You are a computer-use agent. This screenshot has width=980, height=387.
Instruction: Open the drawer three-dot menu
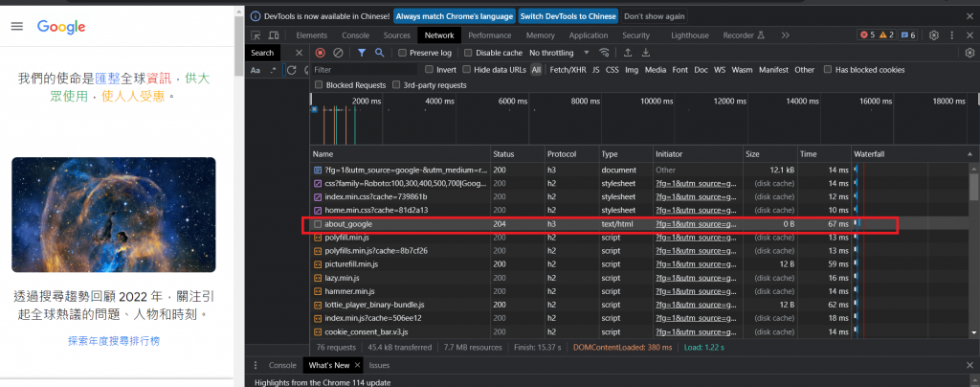[x=256, y=365]
